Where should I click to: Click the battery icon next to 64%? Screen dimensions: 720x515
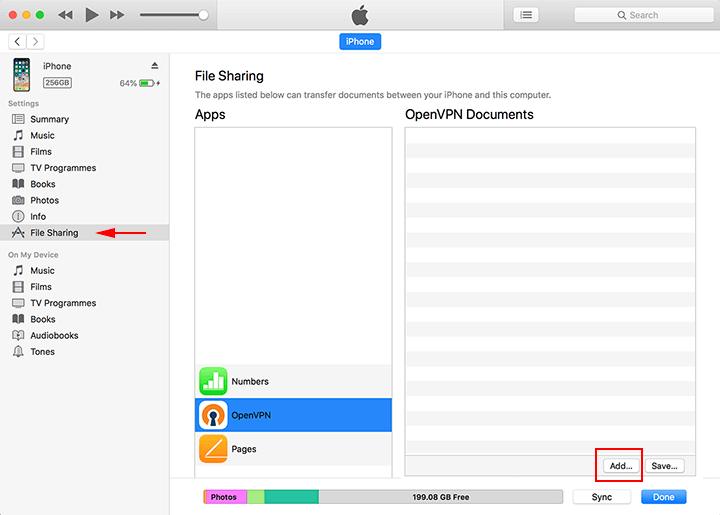coord(147,83)
